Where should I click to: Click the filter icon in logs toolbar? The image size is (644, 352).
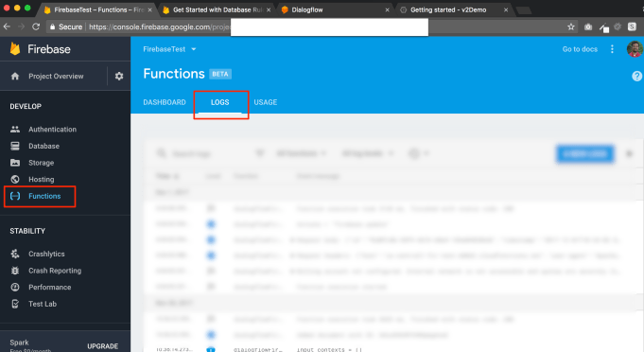pyautogui.click(x=259, y=153)
